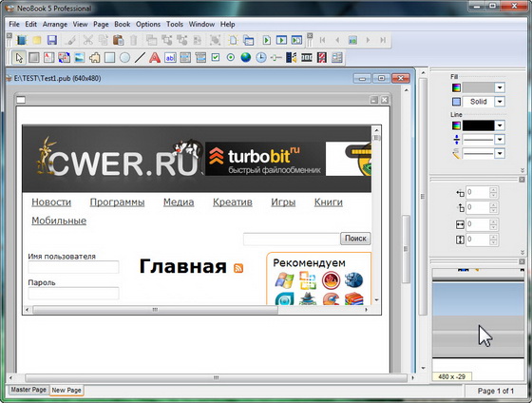Open the Arrange menu

pos(55,24)
